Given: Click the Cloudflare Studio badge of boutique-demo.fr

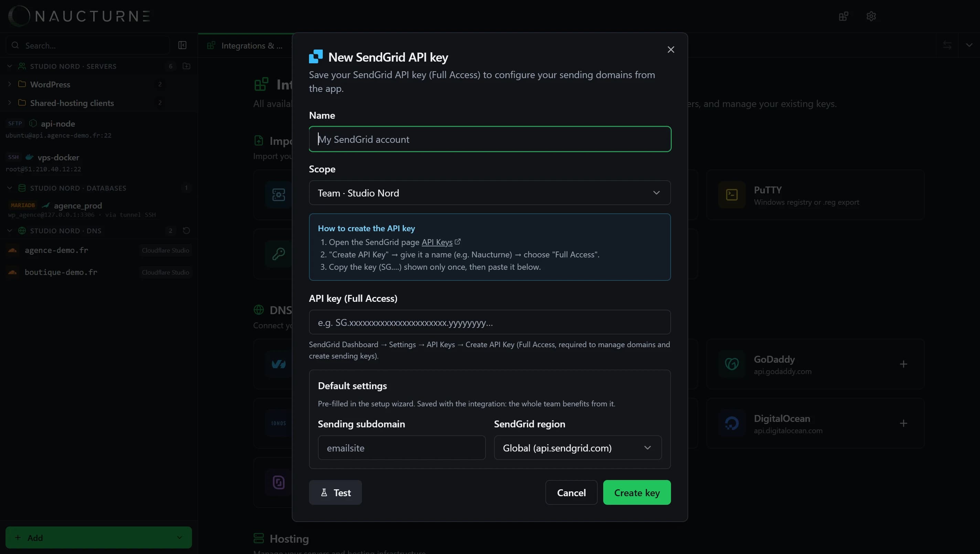Looking at the screenshot, I should [166, 273].
